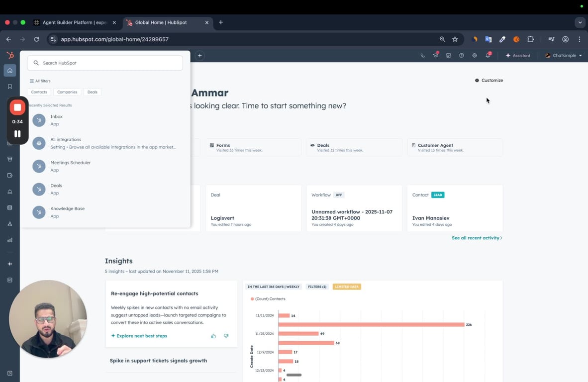
Task: Expand Spike in support tickets insight
Action: tap(158, 361)
